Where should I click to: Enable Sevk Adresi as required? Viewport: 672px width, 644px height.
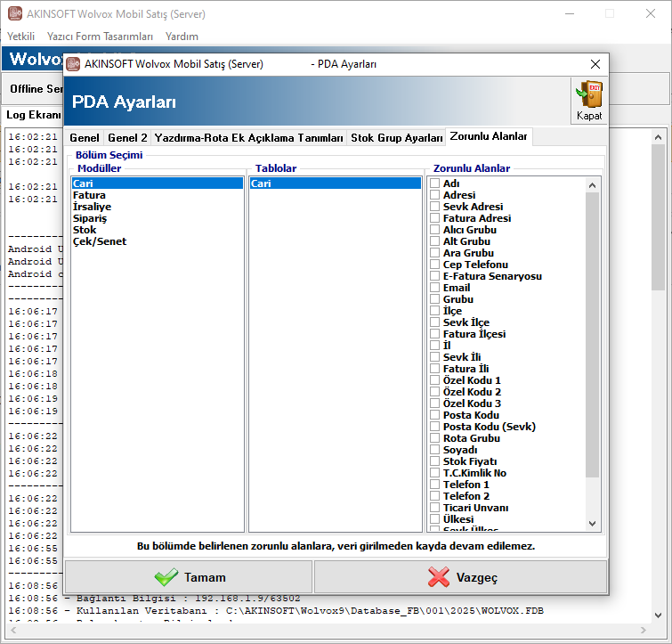click(x=434, y=207)
